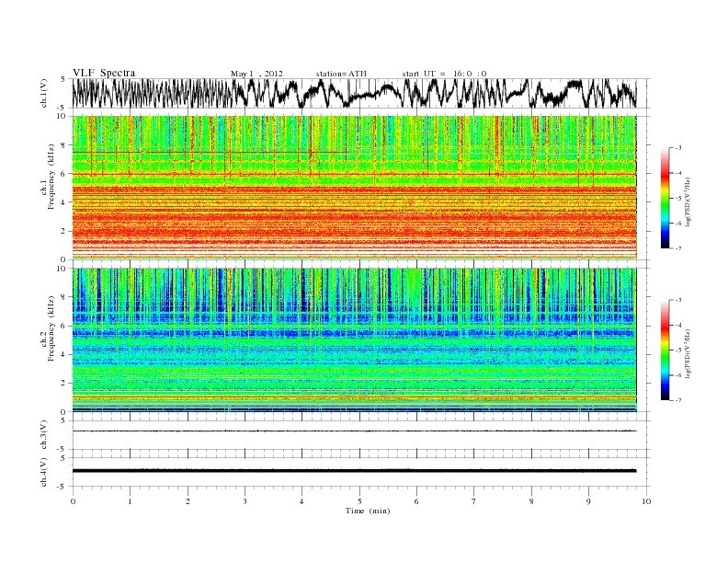Click inside the ch.2 spectrogram panel
Image resolution: width=728 pixels, height=563 pixels.
[354, 339]
